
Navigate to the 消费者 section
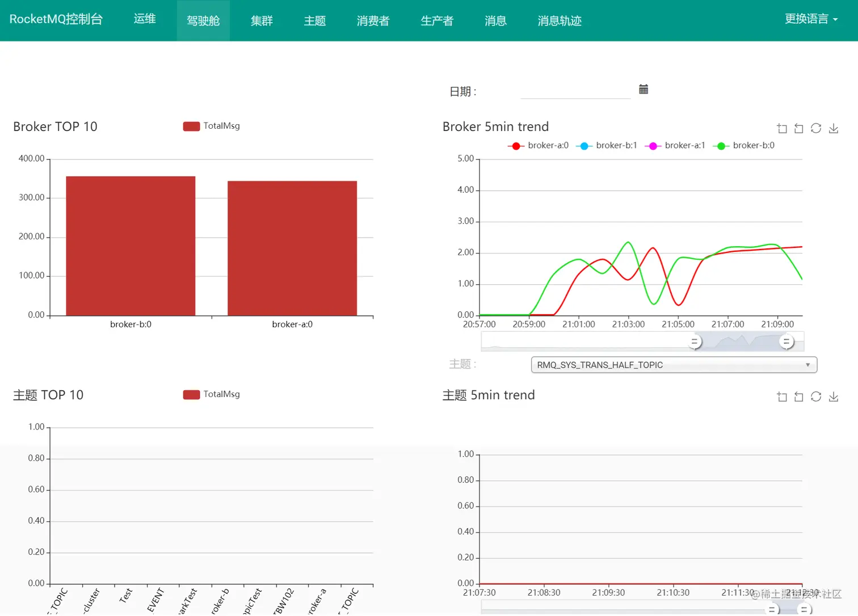373,20
